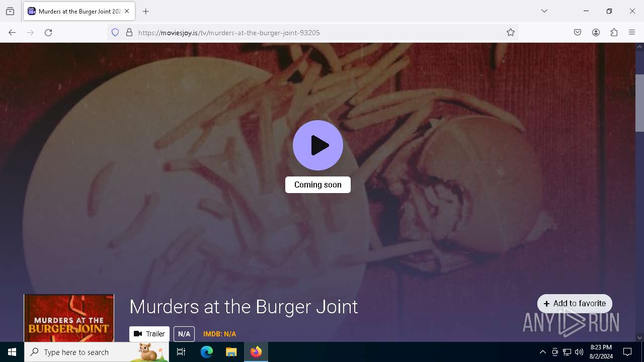Click the Windows taskbar search box

point(97,352)
